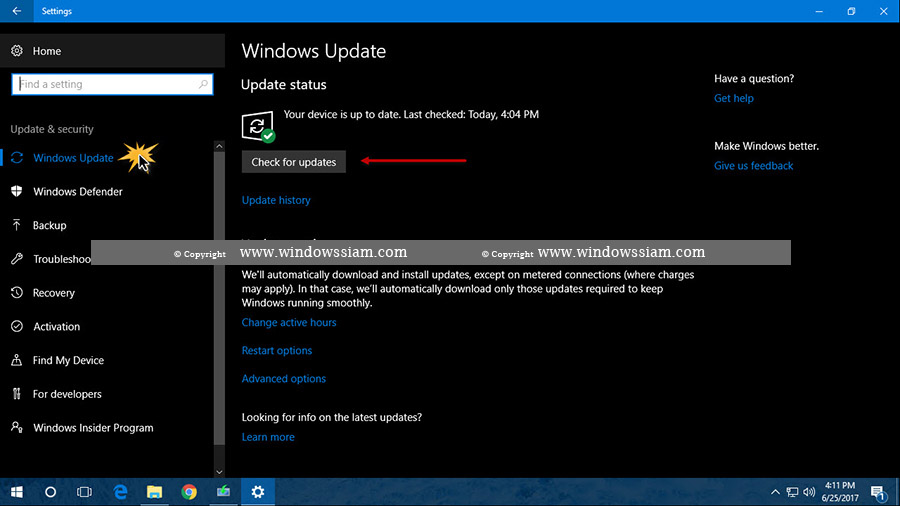Open File Explorer from taskbar
Screen dimensions: 900x506
point(154,492)
